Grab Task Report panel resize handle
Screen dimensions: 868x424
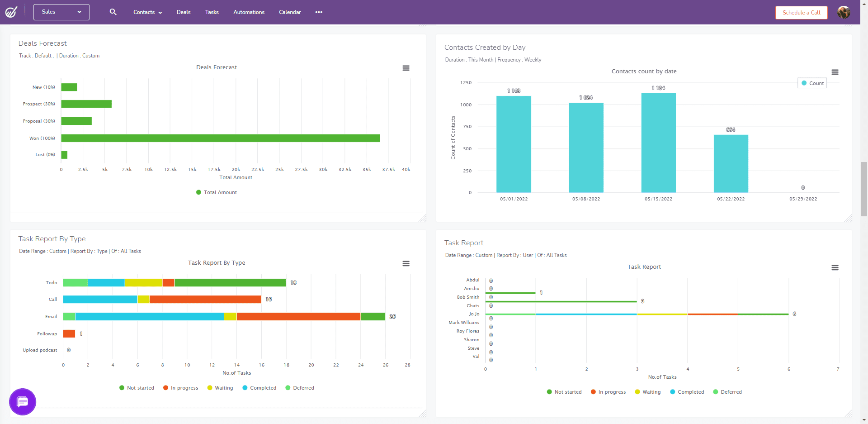coord(849,414)
